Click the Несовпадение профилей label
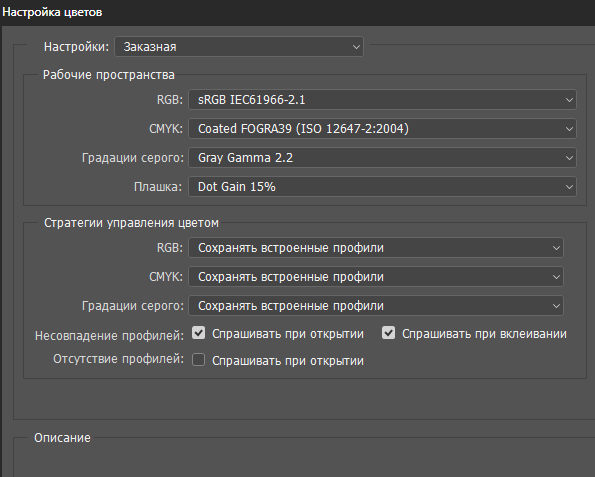This screenshot has width=595, height=477. [109, 336]
